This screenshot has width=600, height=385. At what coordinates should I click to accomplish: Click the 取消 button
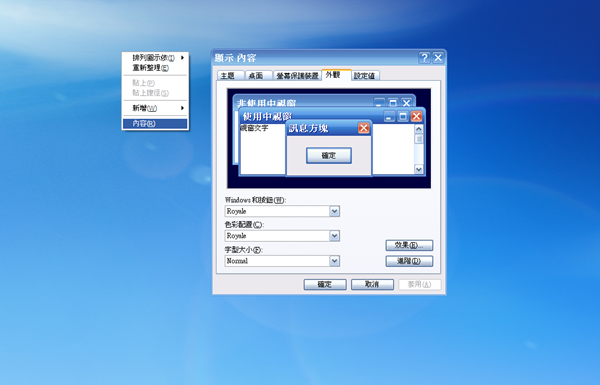pos(372,284)
